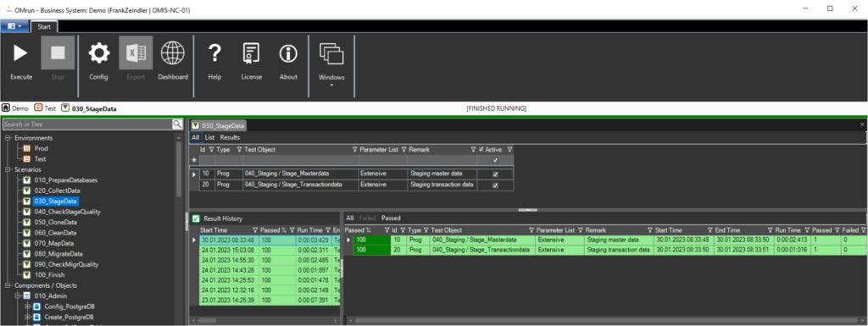The image size is (868, 326).
Task: Select the 010_PrepareDatabases scenario
Action: (x=66, y=180)
